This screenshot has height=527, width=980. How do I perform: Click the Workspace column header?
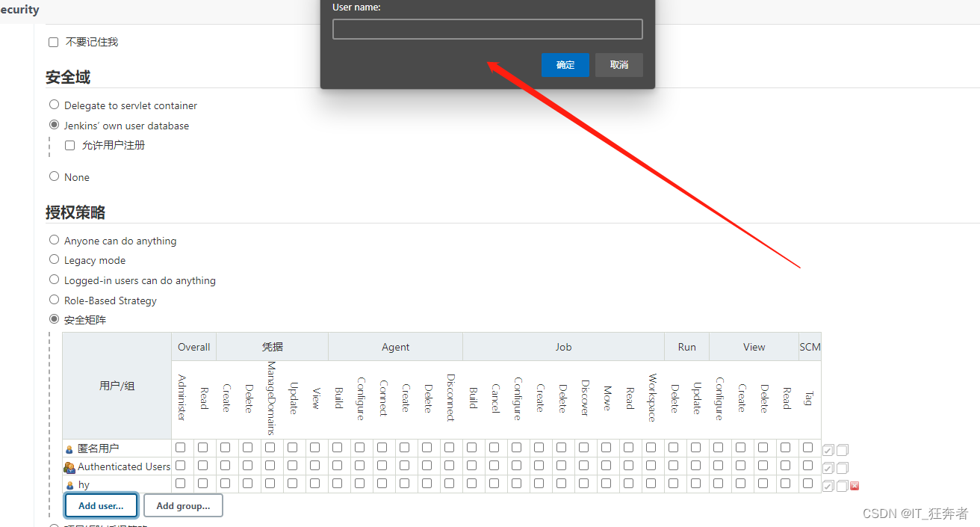(x=652, y=398)
